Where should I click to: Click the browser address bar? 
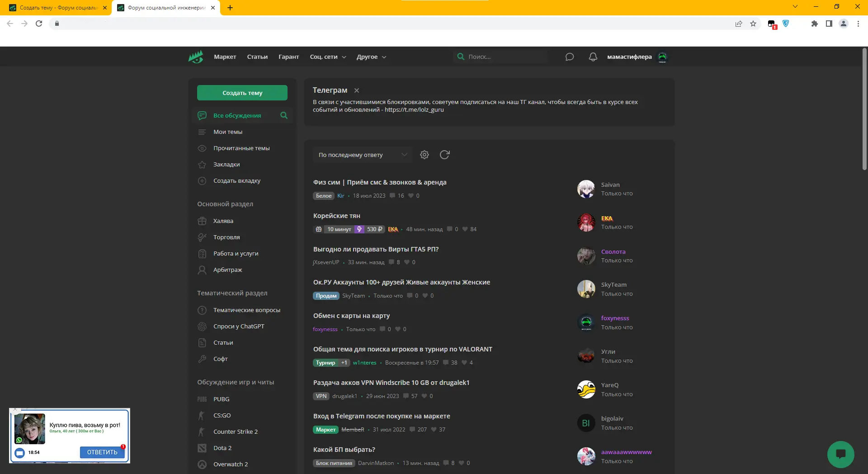tap(393, 24)
